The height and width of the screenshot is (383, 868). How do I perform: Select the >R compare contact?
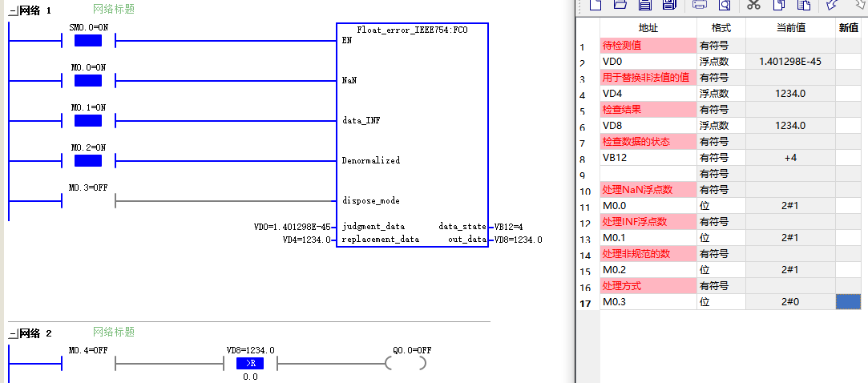click(x=250, y=363)
